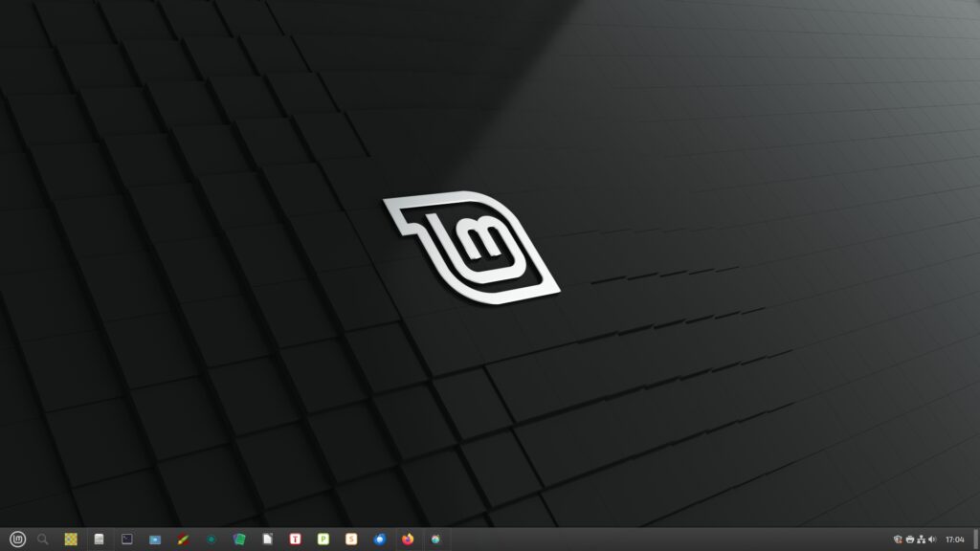Open the blue folder file manager

point(155,540)
